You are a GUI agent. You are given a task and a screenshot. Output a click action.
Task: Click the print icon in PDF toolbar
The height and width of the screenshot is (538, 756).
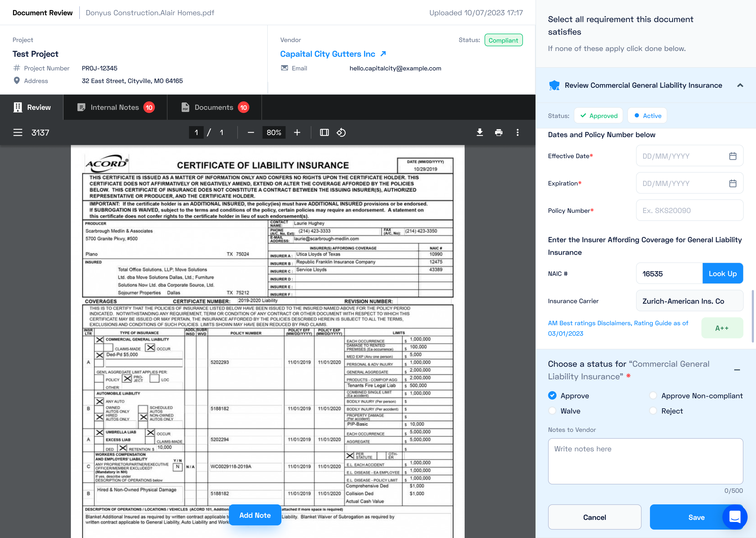pyautogui.click(x=498, y=132)
